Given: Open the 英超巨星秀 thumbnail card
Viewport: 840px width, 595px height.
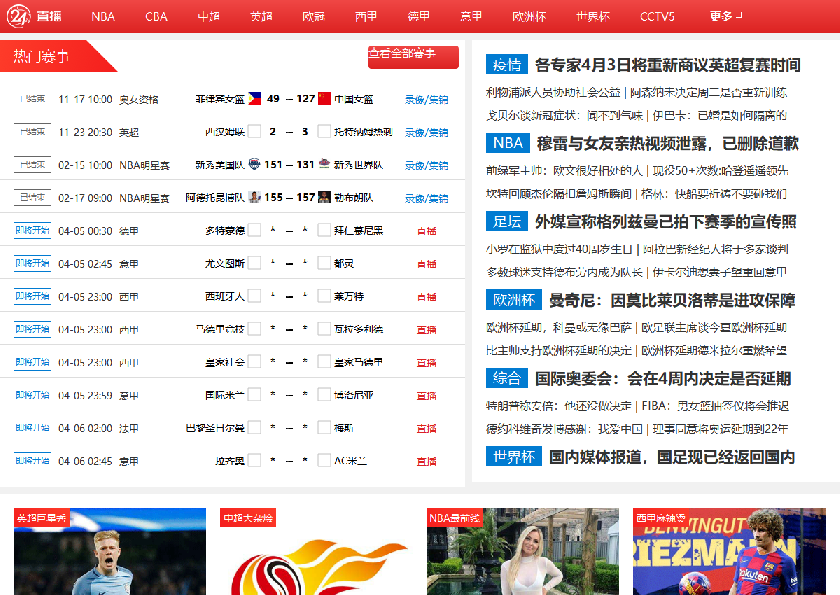Looking at the screenshot, I should tap(110, 552).
